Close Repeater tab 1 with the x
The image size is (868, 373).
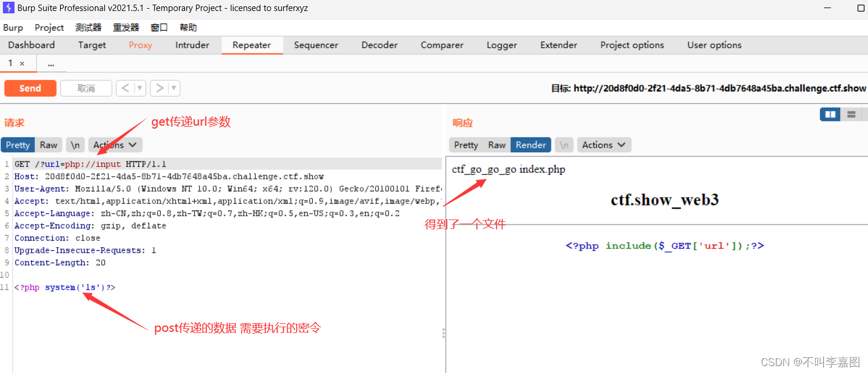point(22,64)
